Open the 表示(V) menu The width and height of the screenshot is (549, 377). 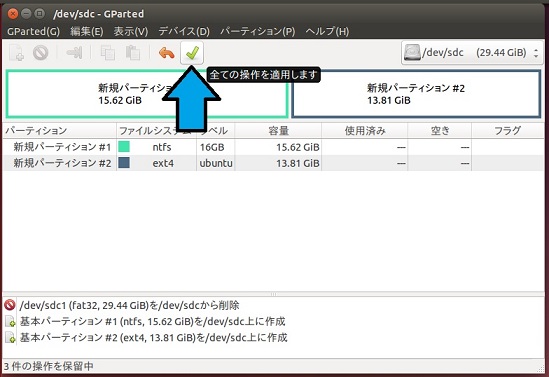pos(131,32)
